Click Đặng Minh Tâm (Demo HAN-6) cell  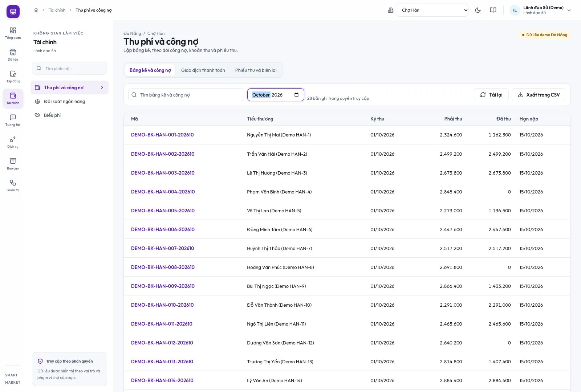[280, 229]
